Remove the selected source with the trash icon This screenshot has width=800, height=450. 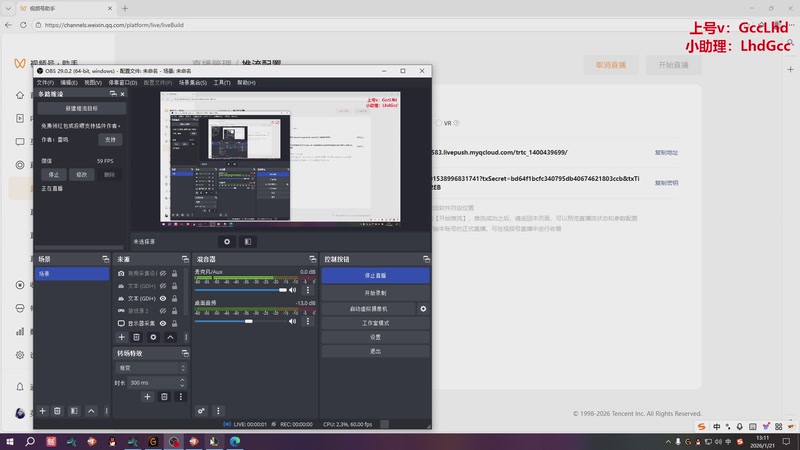pos(136,337)
